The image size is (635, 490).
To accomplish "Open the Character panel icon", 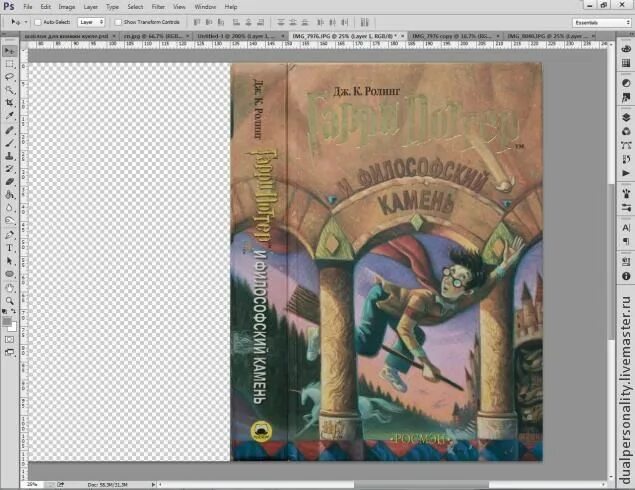I will pyautogui.click(x=626, y=228).
